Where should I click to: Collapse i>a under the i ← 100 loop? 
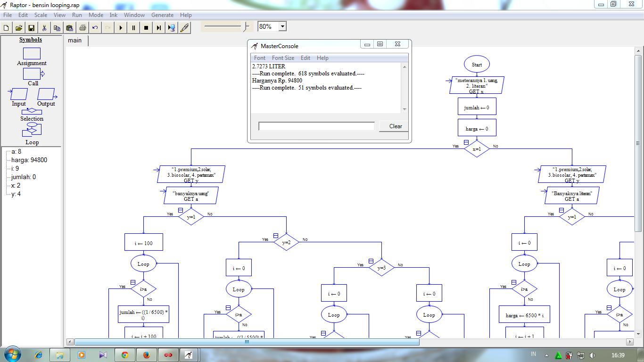tap(132, 282)
